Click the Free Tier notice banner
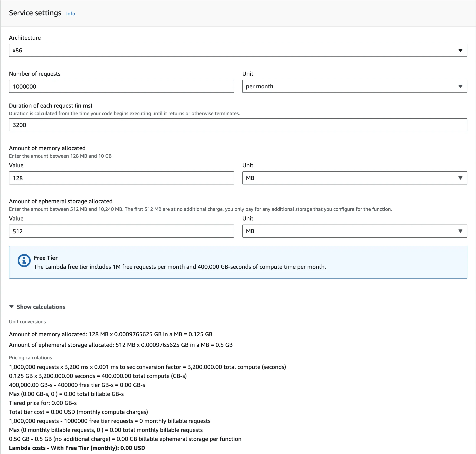 [238, 262]
